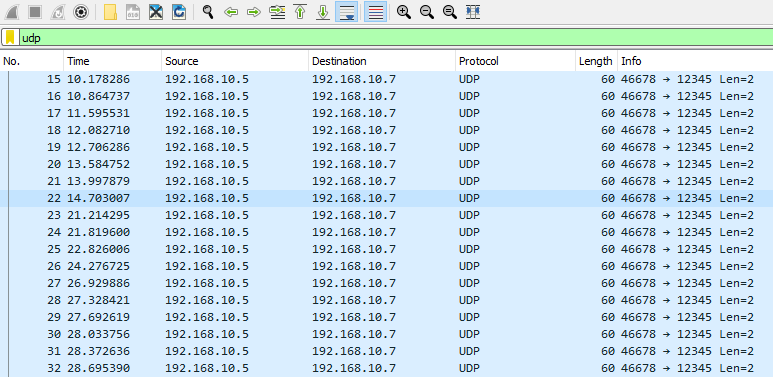This screenshot has height=377, width=773.
Task: Jump to the first packet
Action: [x=300, y=12]
